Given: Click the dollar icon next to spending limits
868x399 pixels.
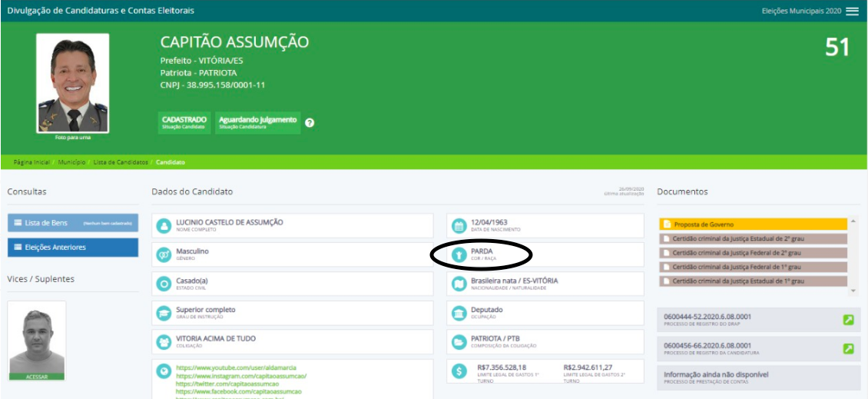Looking at the screenshot, I should [459, 371].
